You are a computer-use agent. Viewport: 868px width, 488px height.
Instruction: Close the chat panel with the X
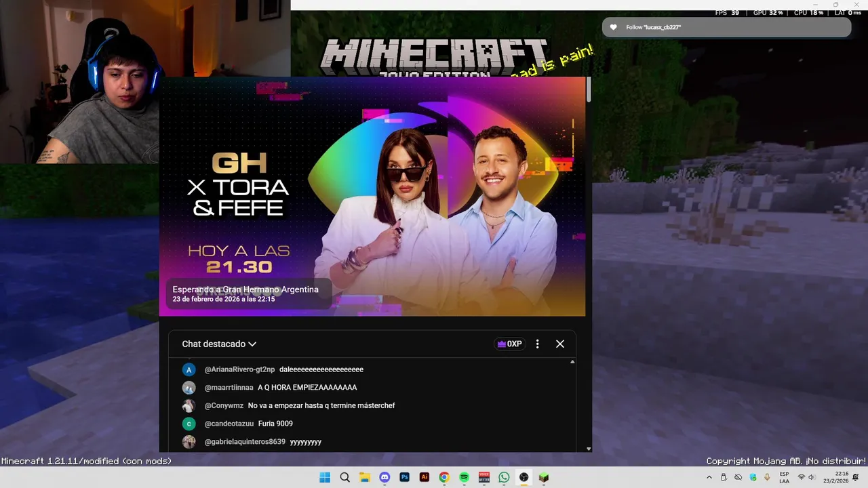pyautogui.click(x=560, y=344)
